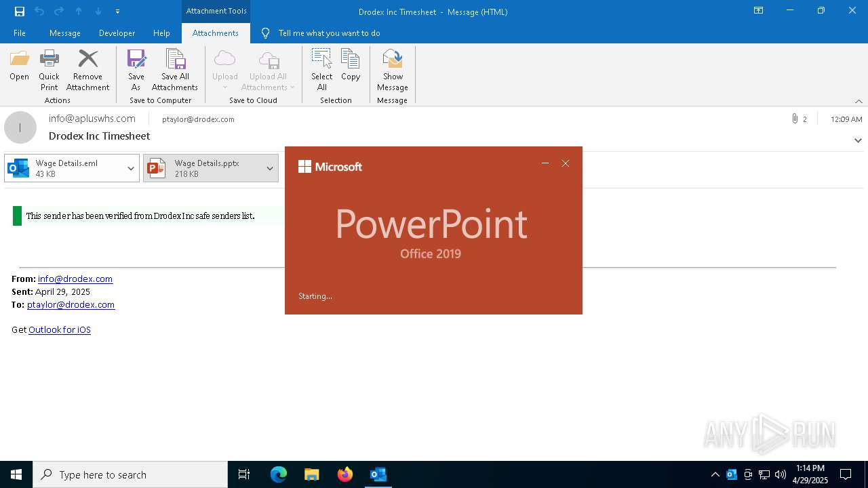Open the Outlook for iOS link
868x488 pixels.
point(60,329)
